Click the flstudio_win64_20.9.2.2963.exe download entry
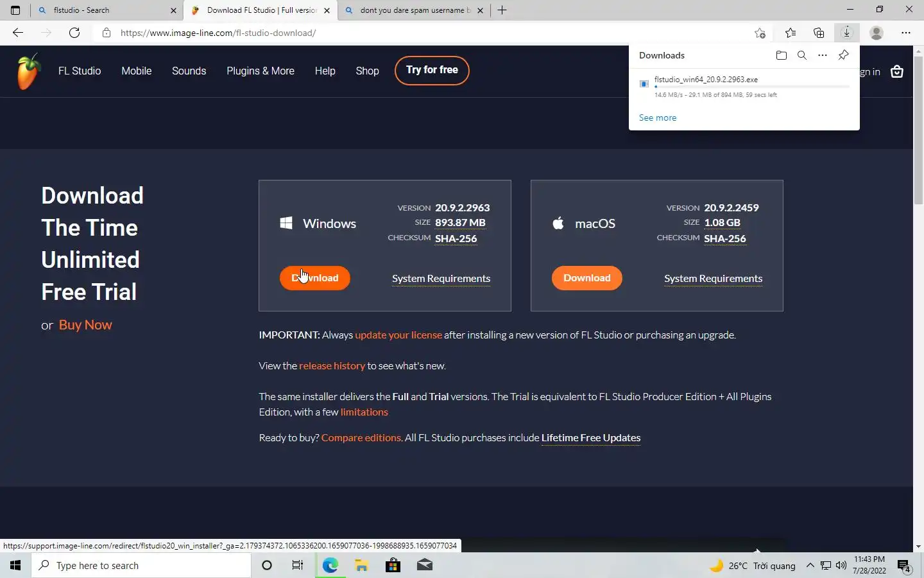This screenshot has width=924, height=578. click(x=744, y=87)
